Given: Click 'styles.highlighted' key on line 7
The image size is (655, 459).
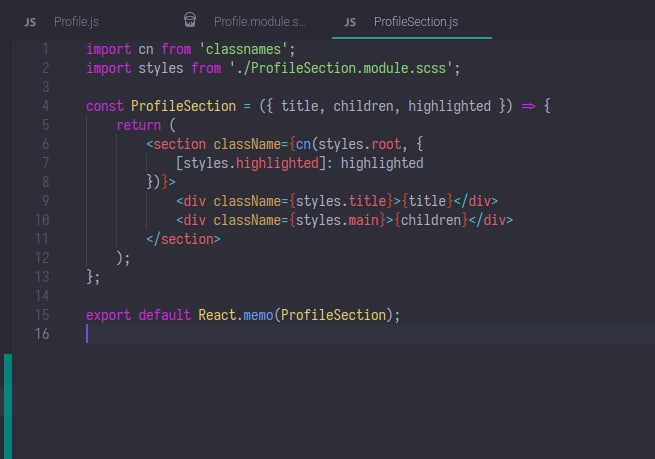Looking at the screenshot, I should (251, 163).
